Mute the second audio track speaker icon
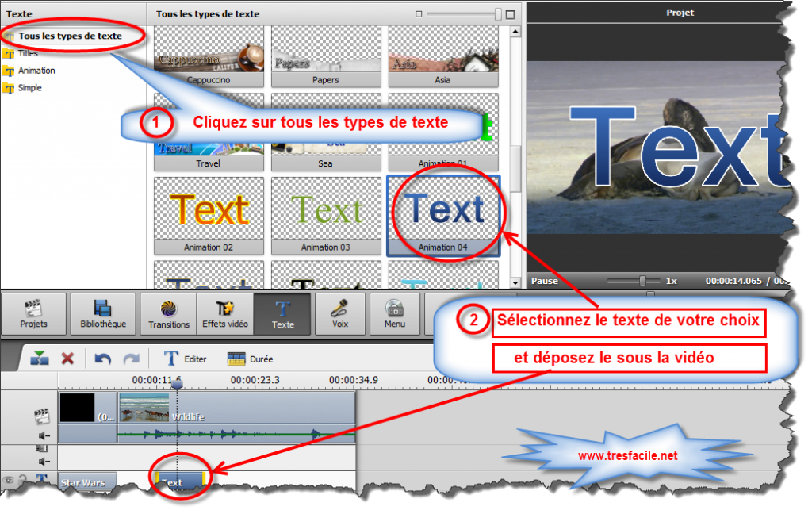 coord(43,460)
